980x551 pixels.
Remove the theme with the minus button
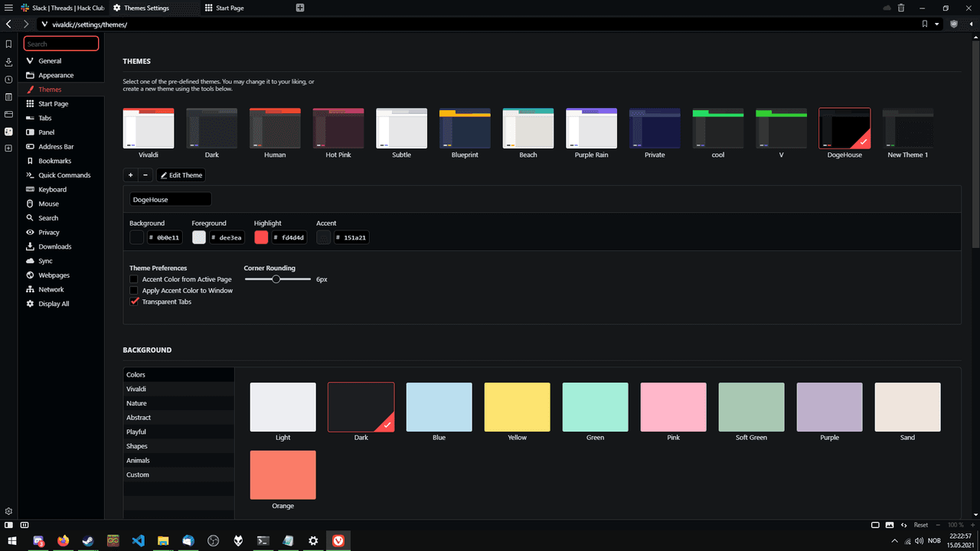tap(145, 175)
